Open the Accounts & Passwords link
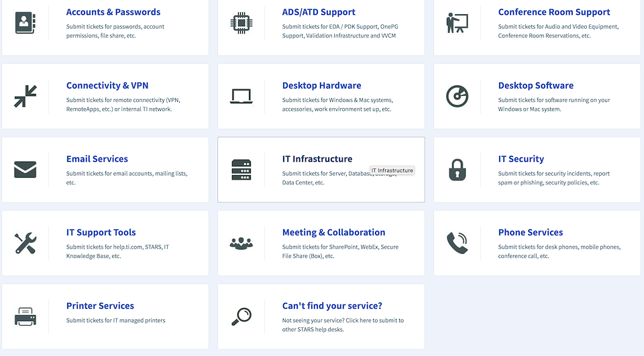This screenshot has width=644, height=356. [113, 12]
